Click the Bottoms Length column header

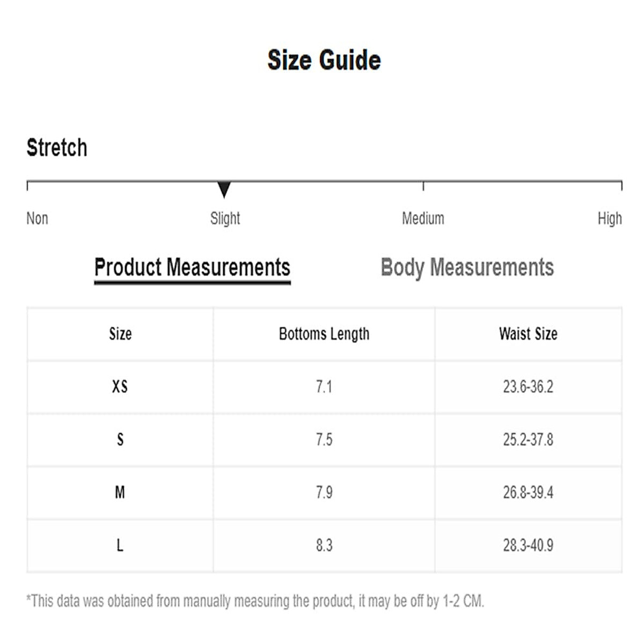[324, 334]
